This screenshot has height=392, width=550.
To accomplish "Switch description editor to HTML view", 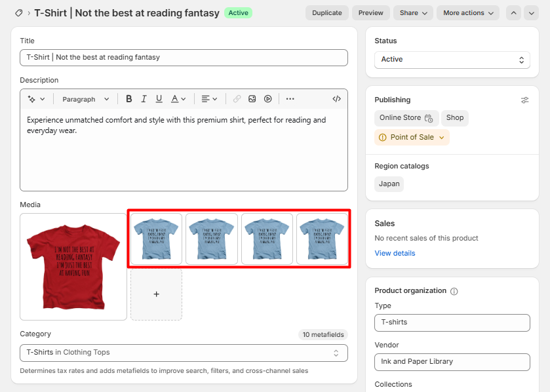I will pos(336,99).
